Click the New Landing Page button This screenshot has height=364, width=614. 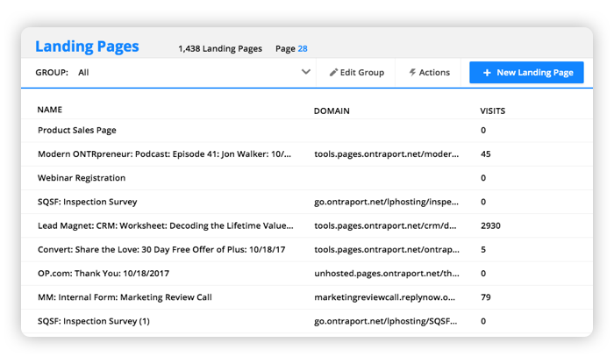526,73
